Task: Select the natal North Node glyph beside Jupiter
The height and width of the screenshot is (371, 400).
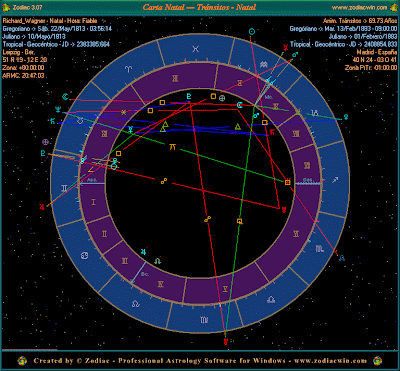Action: tap(157, 261)
